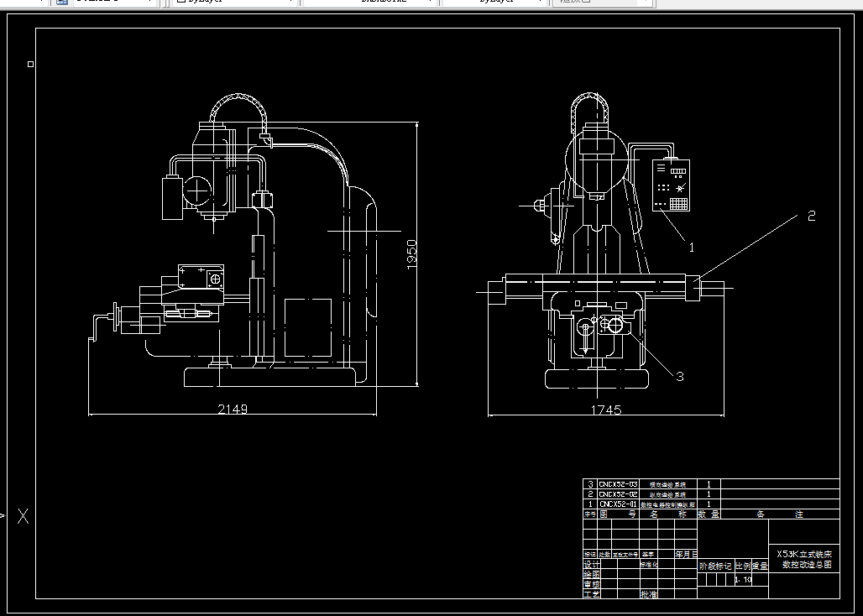This screenshot has width=863, height=616.
Task: Click the 批准 label in the title block
Action: pos(649,594)
